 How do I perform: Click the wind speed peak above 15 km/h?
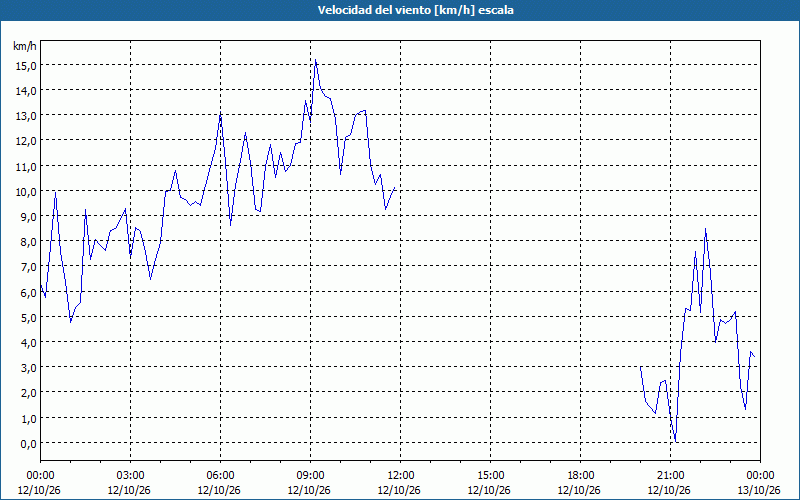(315, 60)
